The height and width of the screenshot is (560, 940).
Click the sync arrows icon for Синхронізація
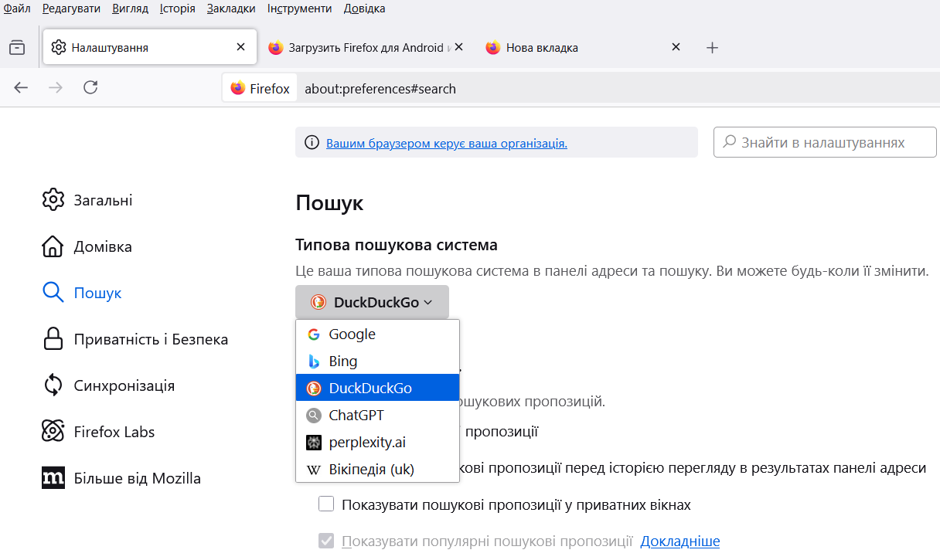[53, 385]
